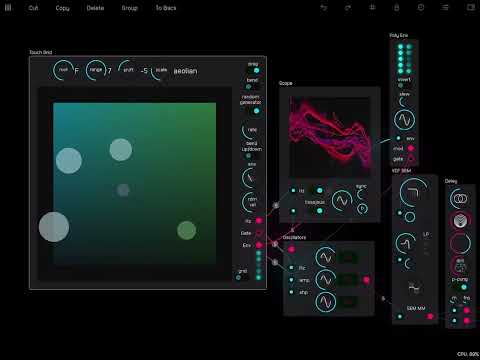This screenshot has height=360, width=480.
Task: Click the redo arrow icon
Action: (x=348, y=7)
